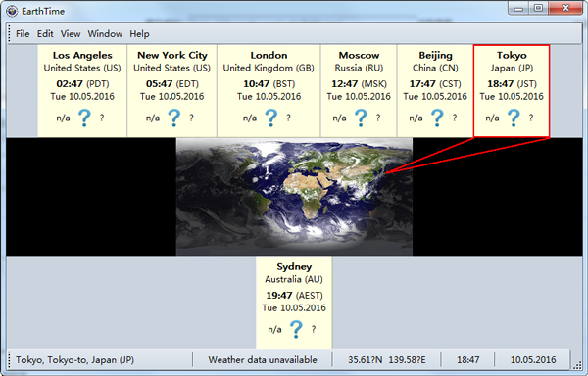The height and width of the screenshot is (376, 588).
Task: Select the New York City name
Action: [x=172, y=56]
